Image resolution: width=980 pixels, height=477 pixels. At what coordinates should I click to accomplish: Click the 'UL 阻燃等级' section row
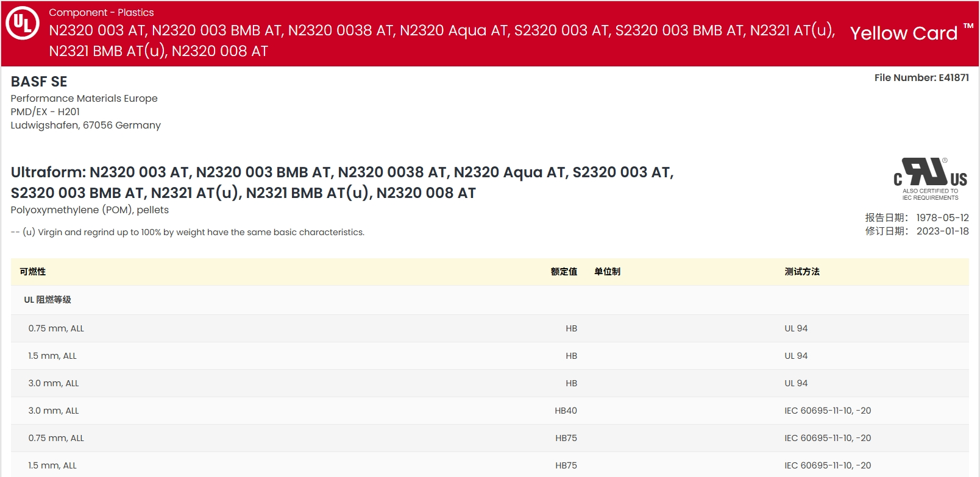(489, 300)
